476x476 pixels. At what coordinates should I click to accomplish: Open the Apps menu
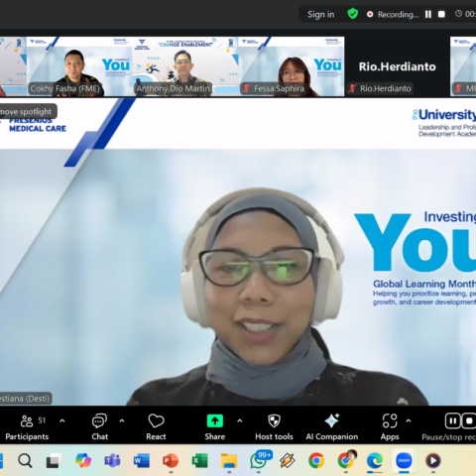click(390, 427)
